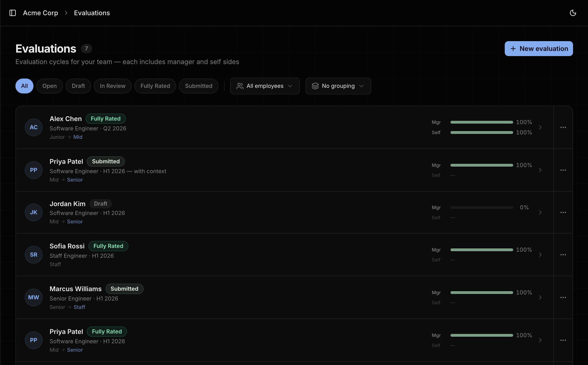Screen dimensions: 588x365
Task: Click the JK avatar
Action: 34,212
